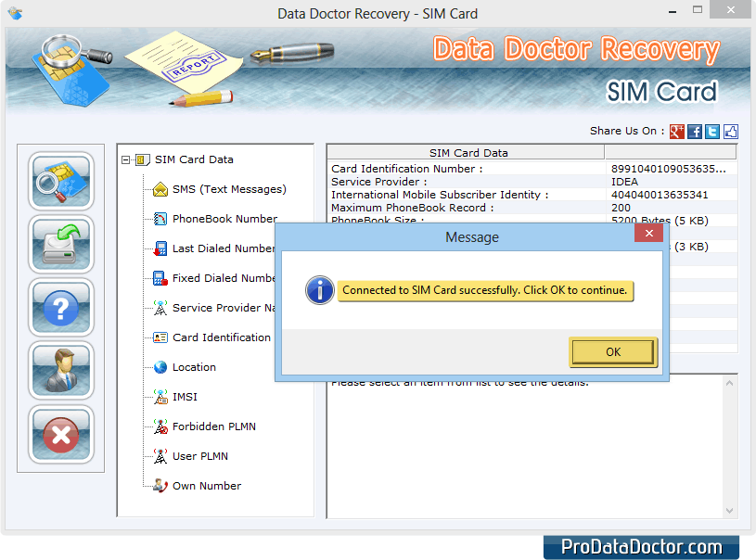Click the User PLMN tower icon
756x560 pixels.
pyautogui.click(x=160, y=456)
